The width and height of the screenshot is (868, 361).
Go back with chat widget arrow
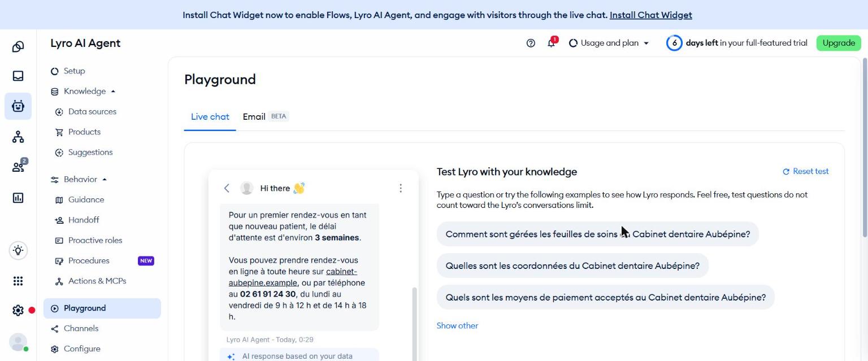coord(227,188)
